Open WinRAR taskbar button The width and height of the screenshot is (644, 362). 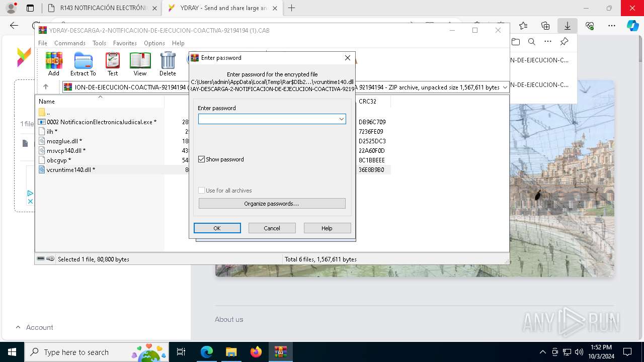(280, 352)
